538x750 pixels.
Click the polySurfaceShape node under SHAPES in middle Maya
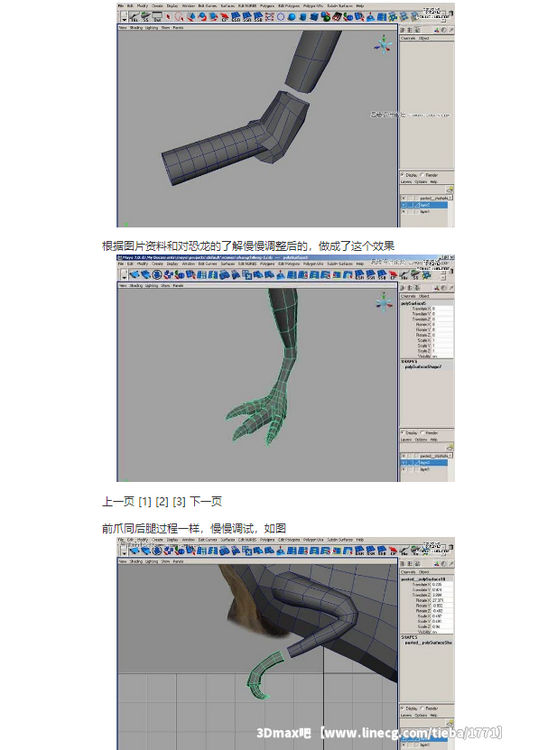(x=423, y=367)
